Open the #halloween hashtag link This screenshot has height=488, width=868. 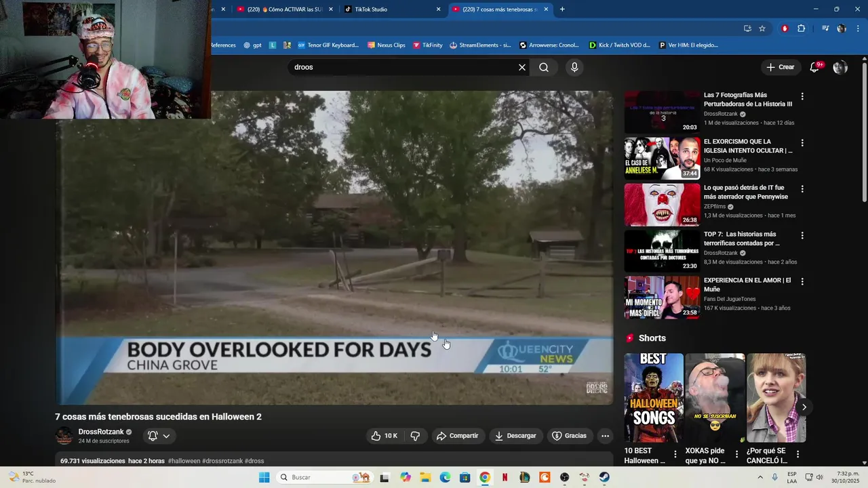click(x=184, y=461)
